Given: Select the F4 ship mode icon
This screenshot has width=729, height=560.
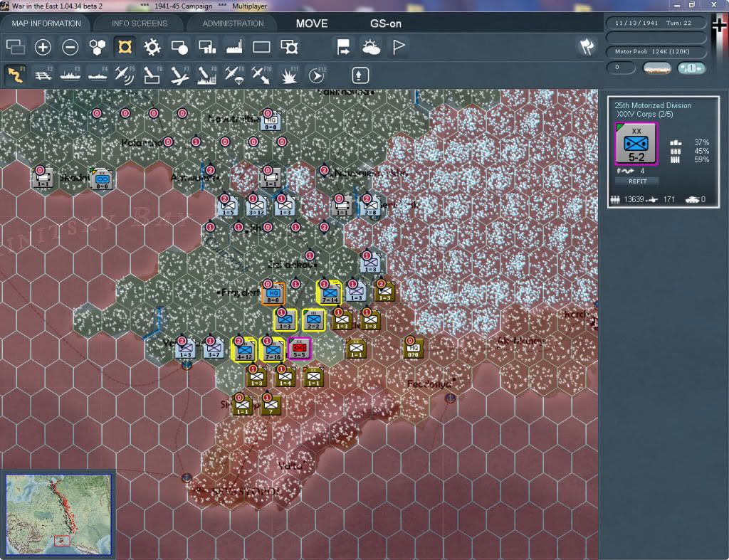Looking at the screenshot, I should point(98,75).
